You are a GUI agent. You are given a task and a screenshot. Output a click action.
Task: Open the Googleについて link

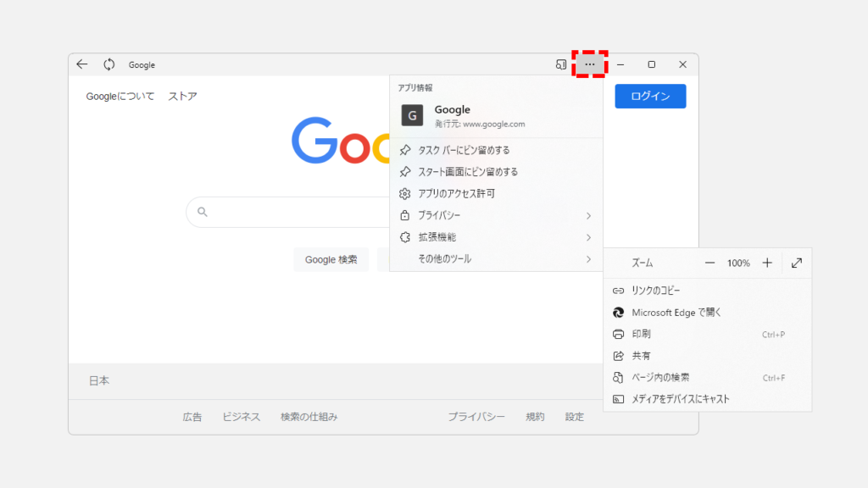(120, 97)
